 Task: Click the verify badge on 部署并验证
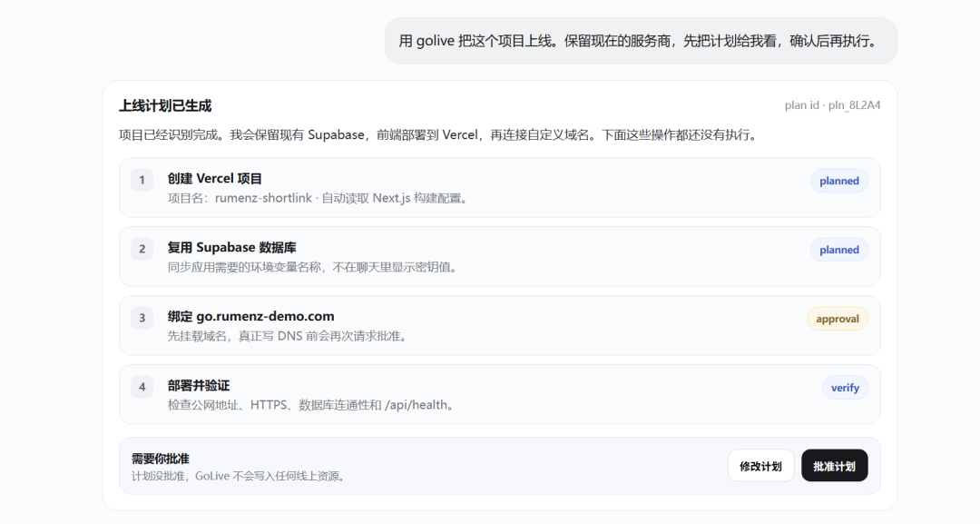tap(845, 388)
